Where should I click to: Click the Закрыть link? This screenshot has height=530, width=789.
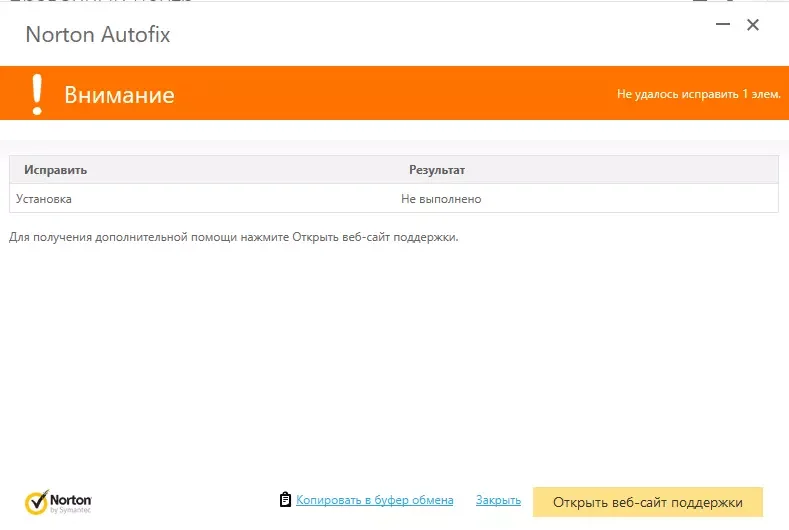click(498, 500)
